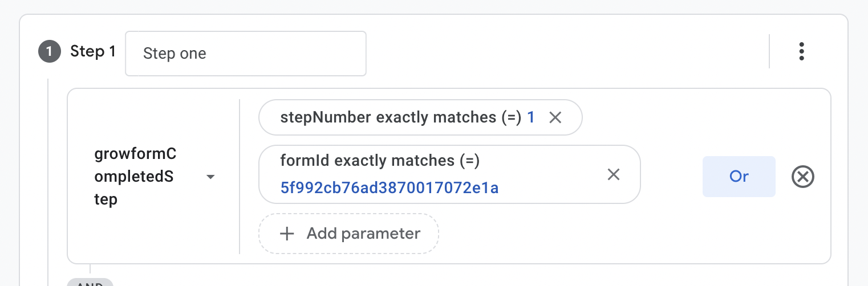Remove the stepNumber parameter with its X
Image resolution: width=868 pixels, height=286 pixels.
click(555, 117)
